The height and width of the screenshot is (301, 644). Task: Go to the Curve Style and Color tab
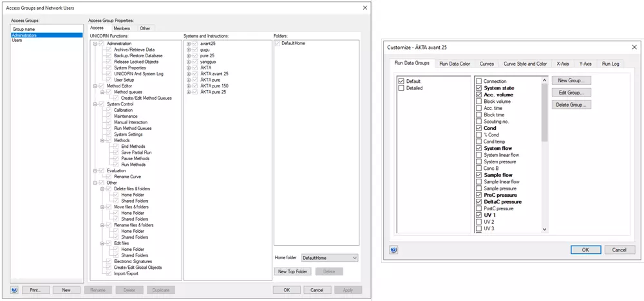tap(525, 64)
